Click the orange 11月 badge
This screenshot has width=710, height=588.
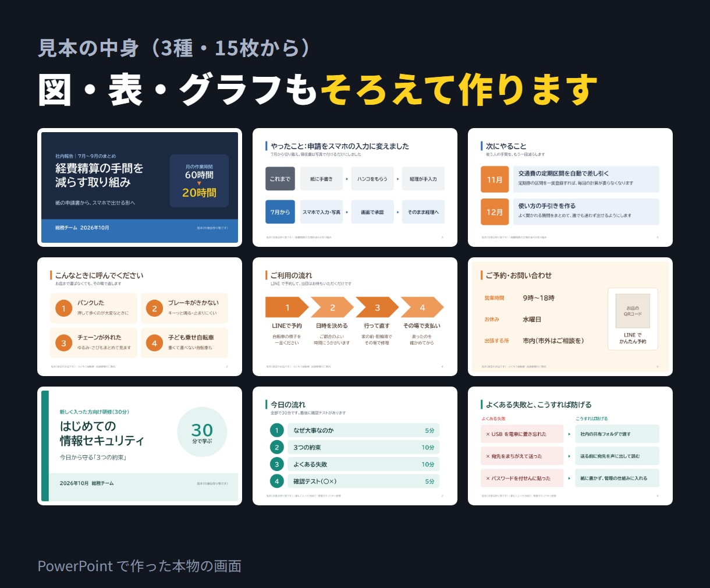[x=495, y=179]
